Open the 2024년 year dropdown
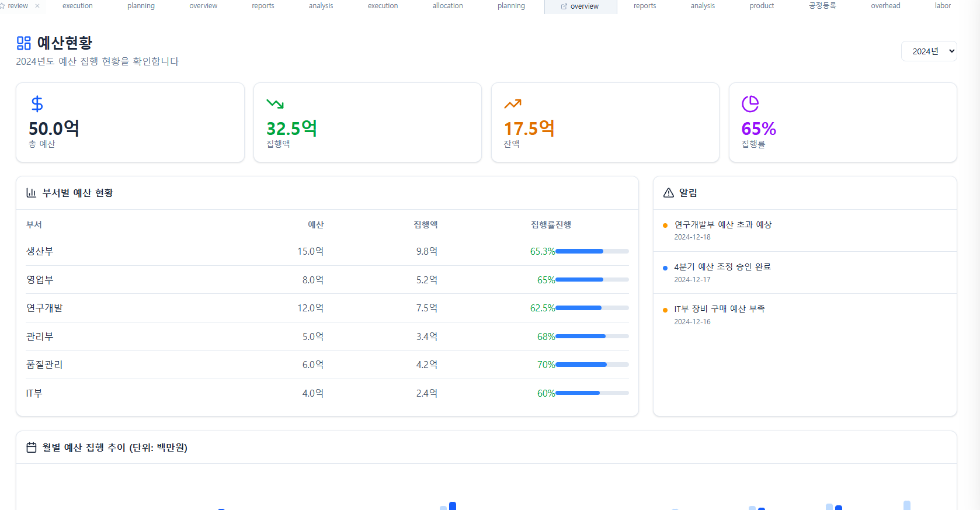The image size is (980, 510). pyautogui.click(x=929, y=51)
